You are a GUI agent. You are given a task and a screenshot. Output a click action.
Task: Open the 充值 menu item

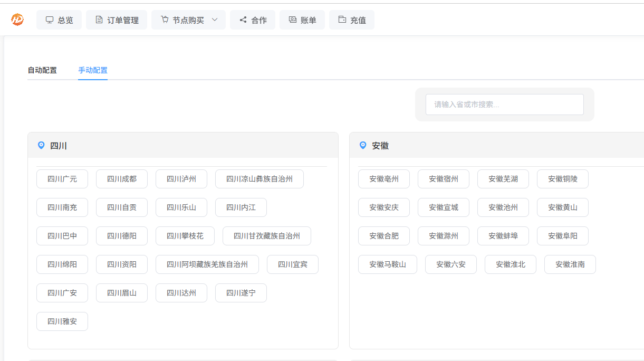point(352,20)
